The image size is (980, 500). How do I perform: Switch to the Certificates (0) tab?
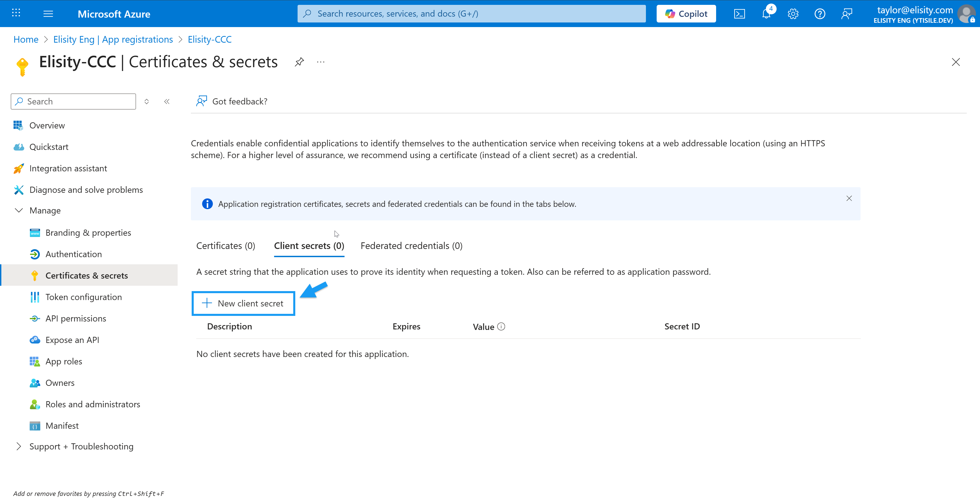[x=226, y=246]
